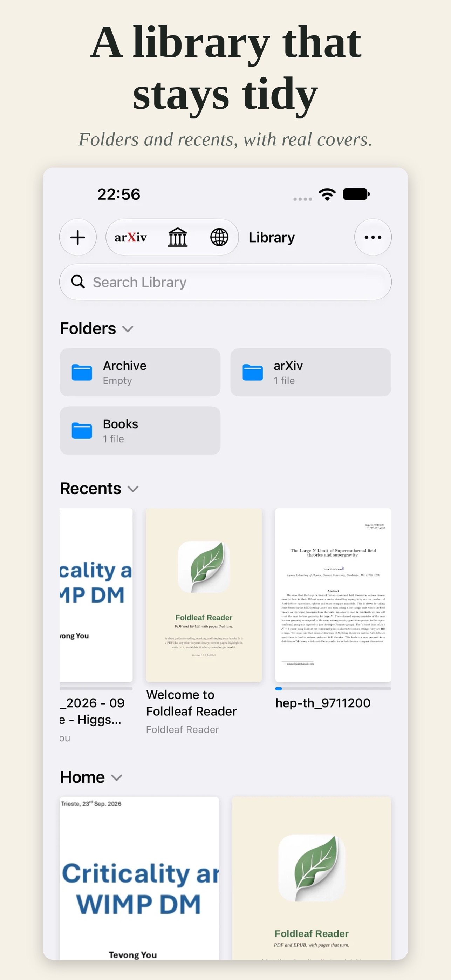Open the arXiv source

[130, 237]
